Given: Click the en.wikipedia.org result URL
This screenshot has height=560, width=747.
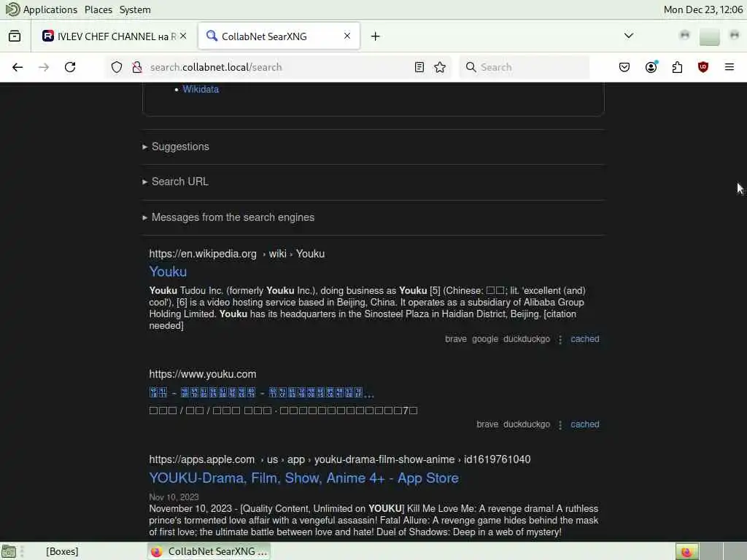Looking at the screenshot, I should (237, 254).
